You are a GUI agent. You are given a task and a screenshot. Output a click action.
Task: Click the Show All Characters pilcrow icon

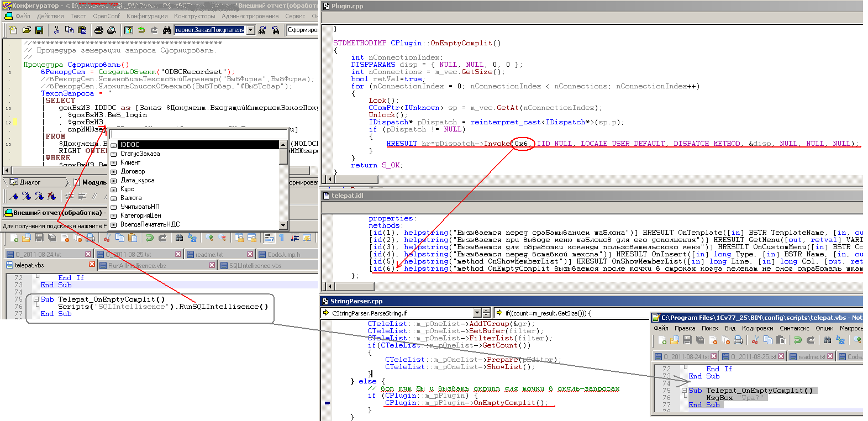(281, 238)
